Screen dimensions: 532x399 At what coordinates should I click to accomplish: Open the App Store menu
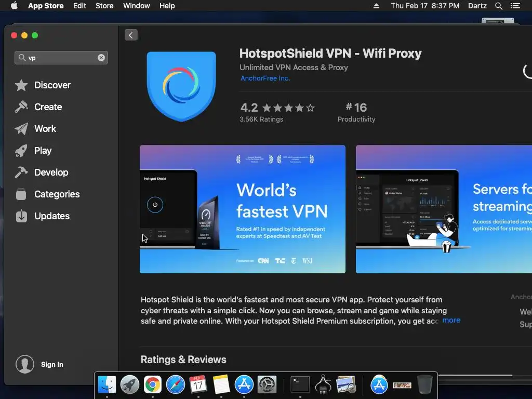pyautogui.click(x=46, y=6)
